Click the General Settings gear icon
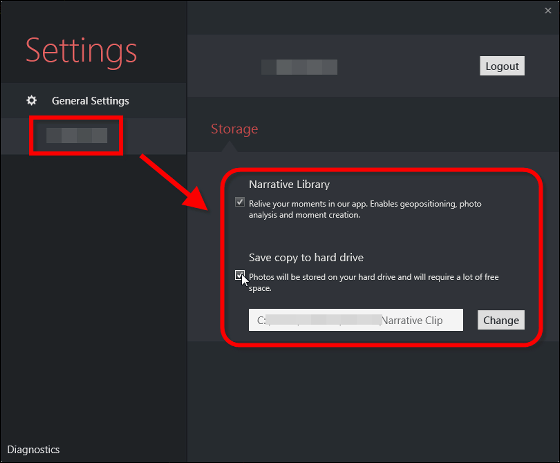Screen dimensions: 560x463 [31, 100]
